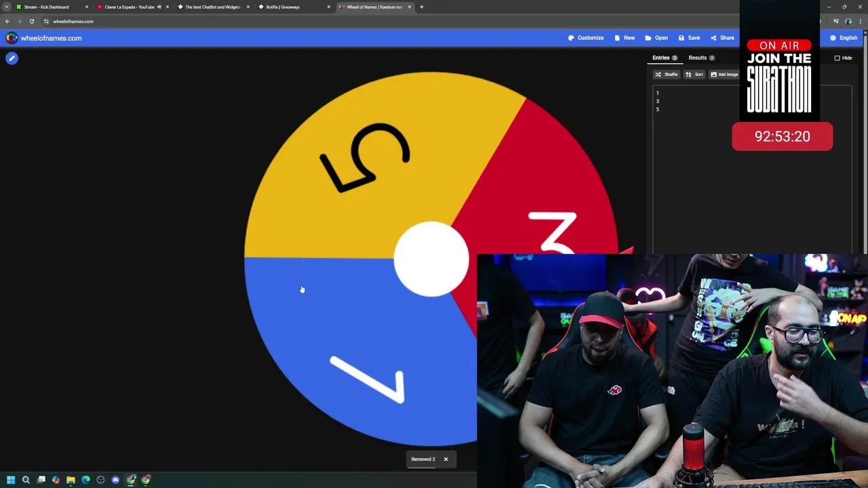This screenshot has width=868, height=488.
Task: Click entry '5' in the entries list
Action: click(x=657, y=109)
